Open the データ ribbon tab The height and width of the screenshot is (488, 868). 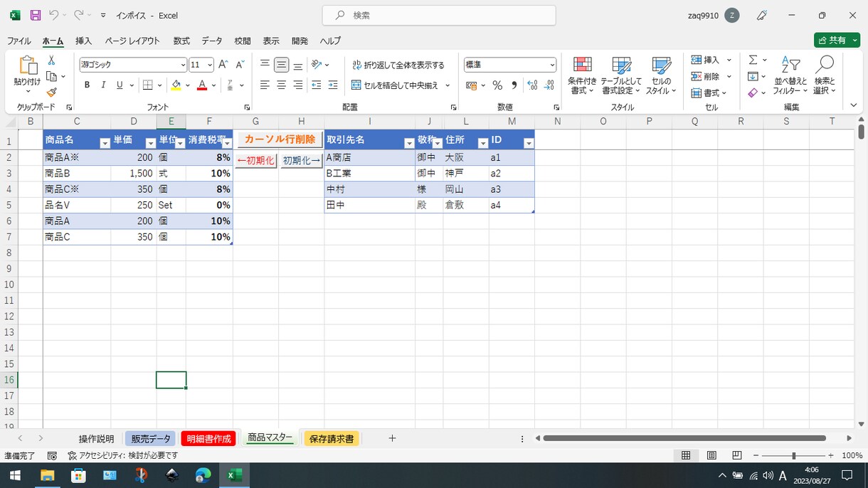pos(212,41)
